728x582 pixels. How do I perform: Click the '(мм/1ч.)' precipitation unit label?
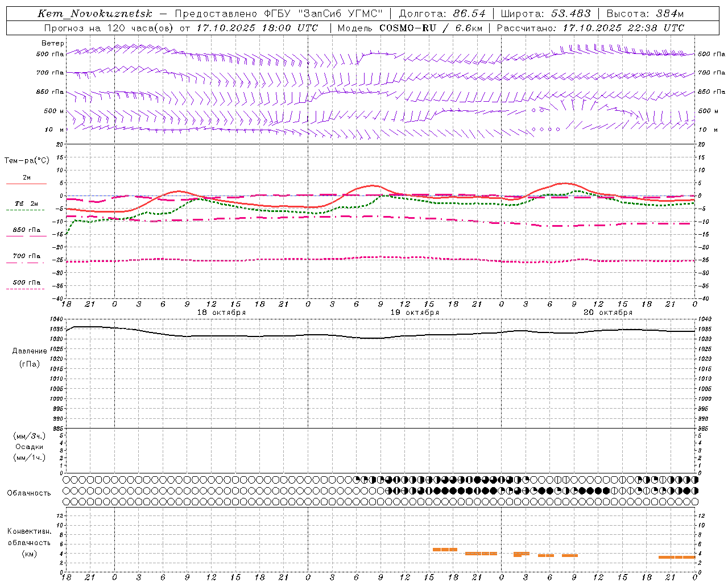tap(30, 458)
